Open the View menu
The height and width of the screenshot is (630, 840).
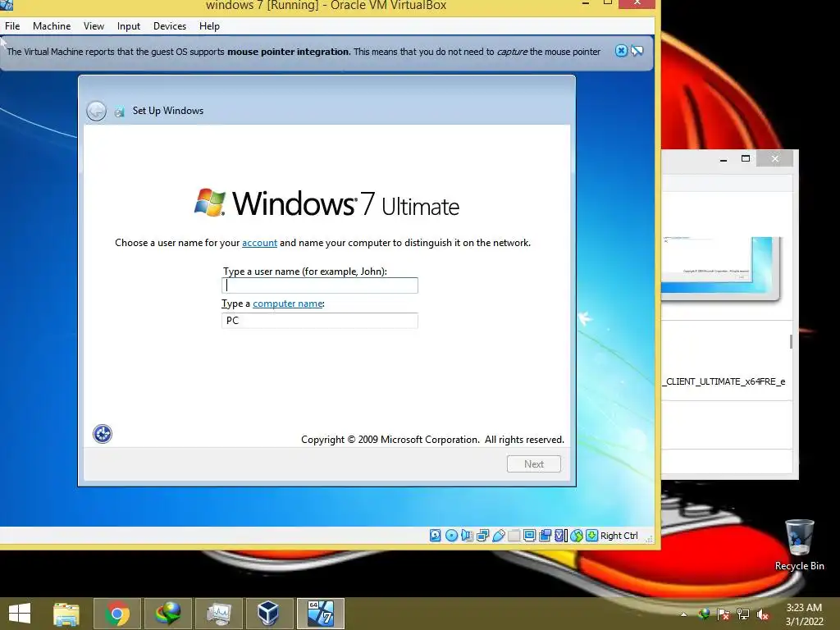(94, 25)
